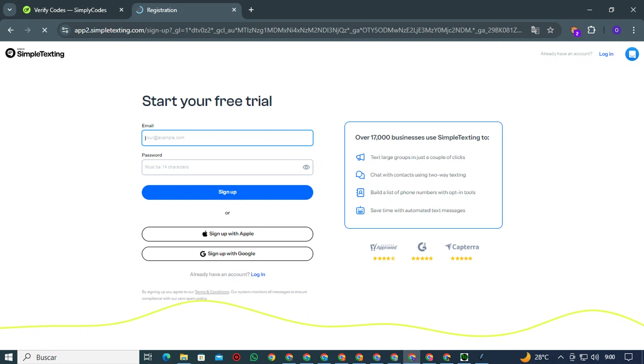Screen dimensions: 644x364
Task: Open the Windows Start menu
Action: click(9, 357)
